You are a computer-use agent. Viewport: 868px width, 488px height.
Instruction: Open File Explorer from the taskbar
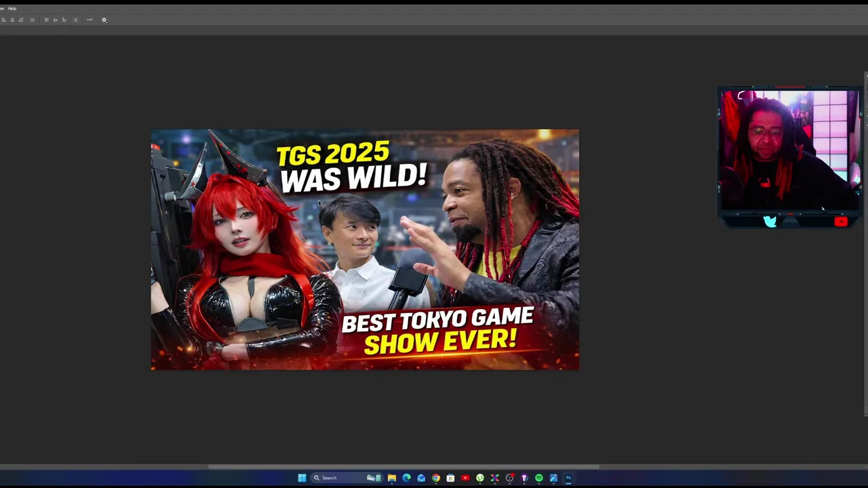(x=392, y=478)
